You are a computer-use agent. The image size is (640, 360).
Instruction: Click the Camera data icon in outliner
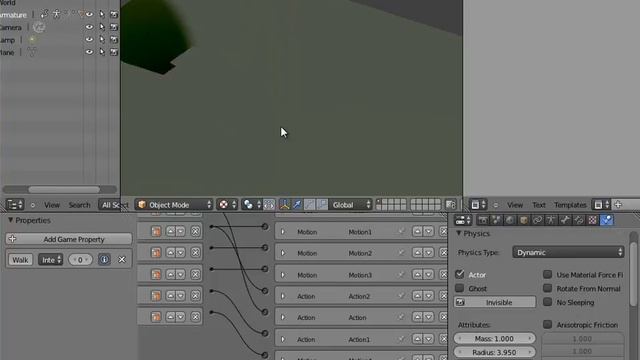[39, 27]
